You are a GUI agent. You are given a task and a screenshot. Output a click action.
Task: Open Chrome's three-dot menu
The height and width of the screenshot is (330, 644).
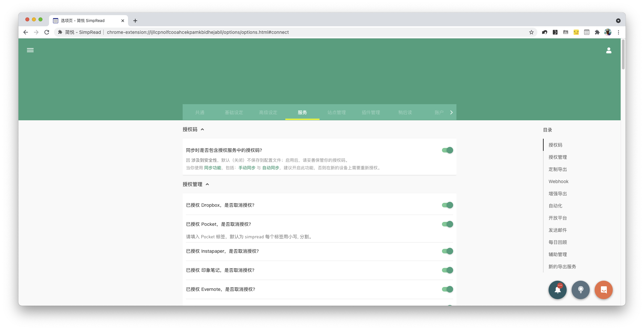click(618, 32)
